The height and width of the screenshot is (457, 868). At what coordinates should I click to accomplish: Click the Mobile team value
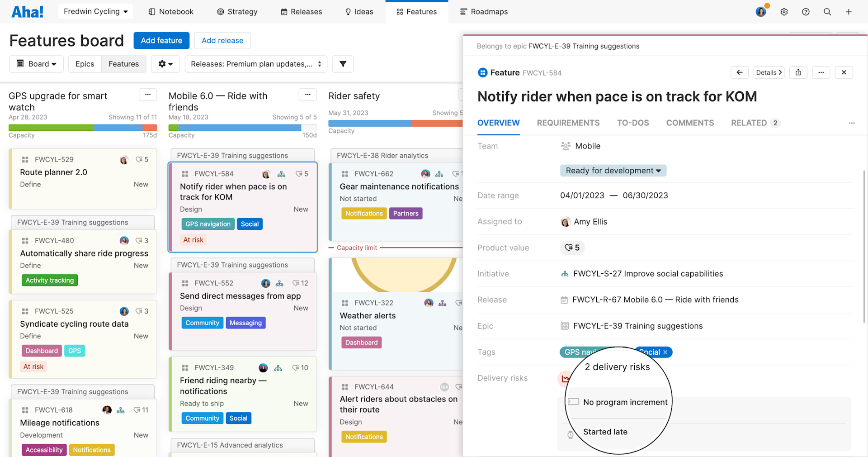click(588, 146)
